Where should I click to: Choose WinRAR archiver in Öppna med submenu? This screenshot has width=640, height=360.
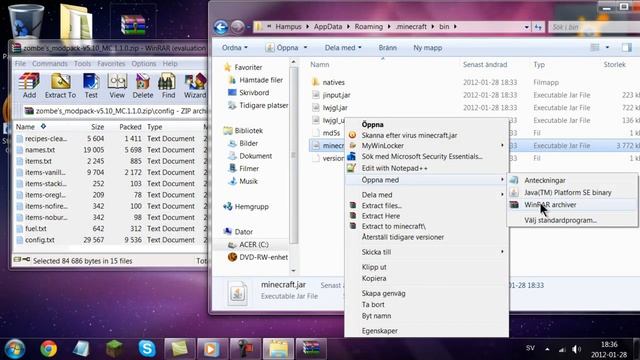(x=572, y=204)
